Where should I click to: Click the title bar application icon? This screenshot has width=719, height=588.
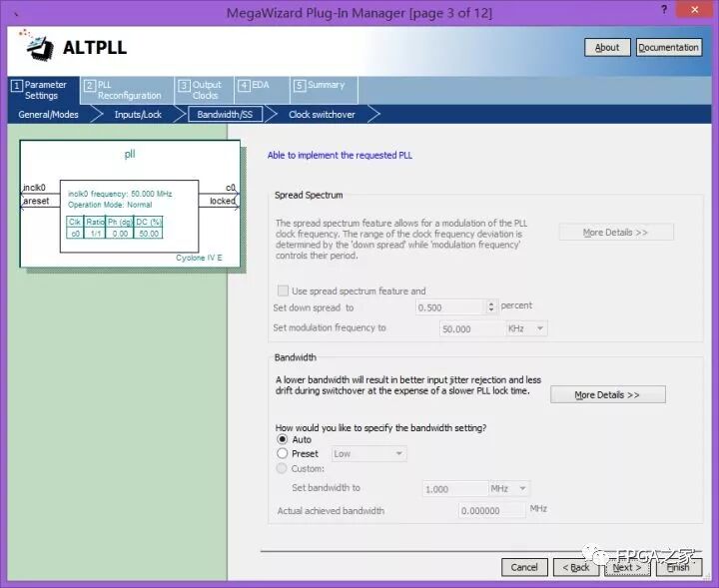pyautogui.click(x=14, y=11)
